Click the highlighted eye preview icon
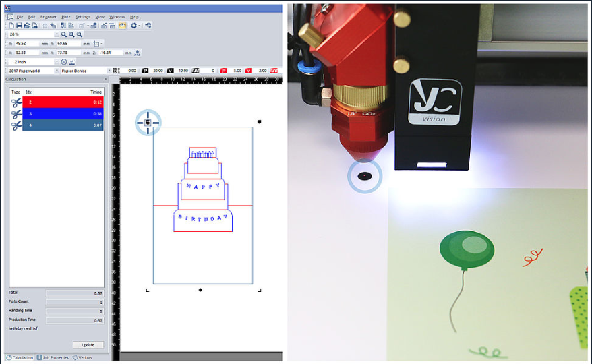Image resolution: width=592 pixels, height=364 pixels. [122, 25]
